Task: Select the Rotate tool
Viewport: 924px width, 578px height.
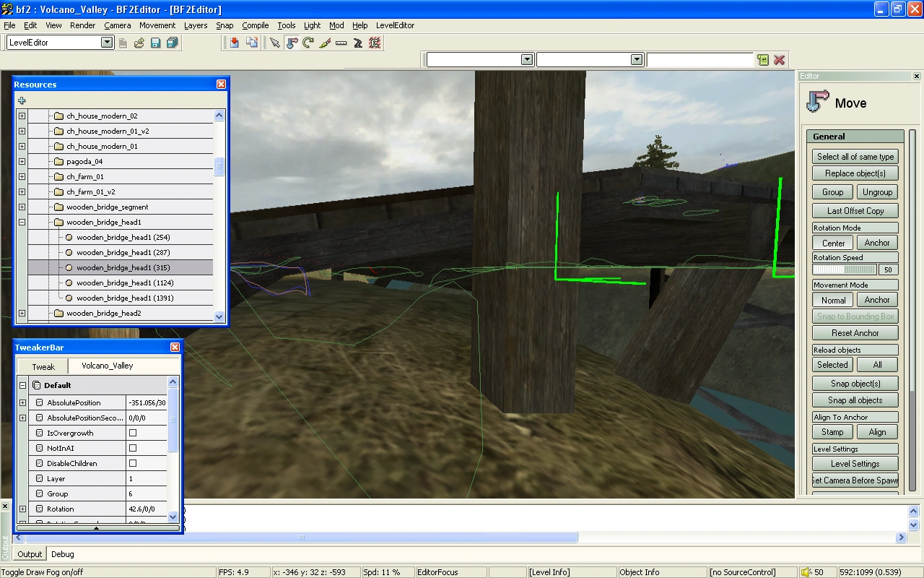Action: 308,43
